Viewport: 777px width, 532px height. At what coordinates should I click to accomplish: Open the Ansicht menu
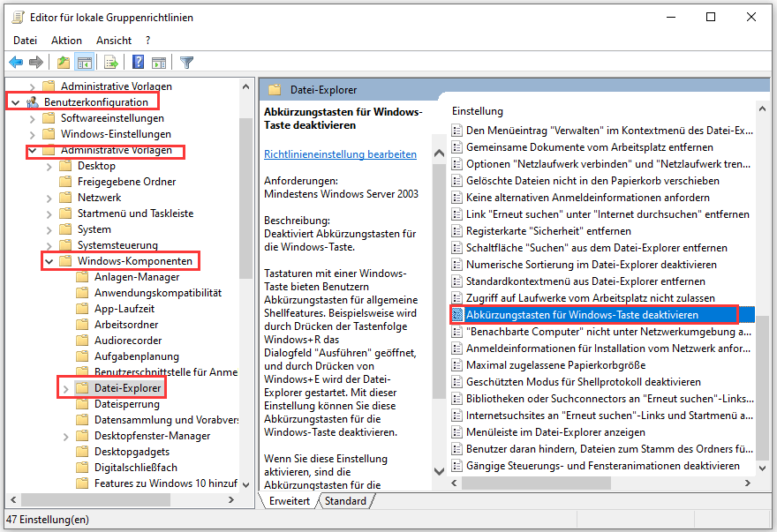[114, 40]
